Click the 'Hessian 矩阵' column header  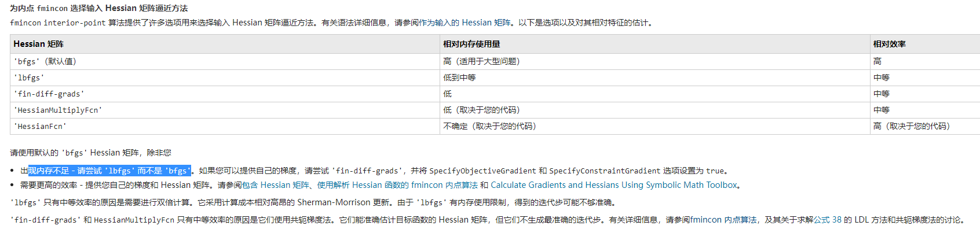point(39,44)
